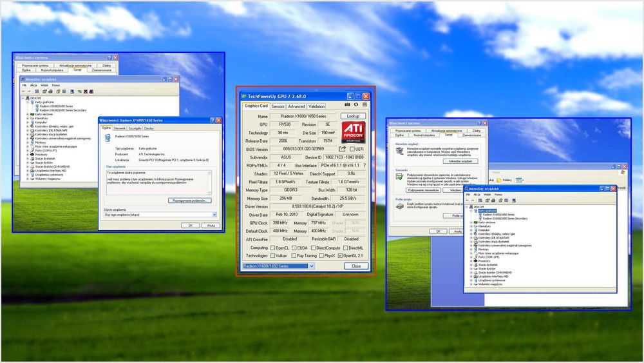Switch to the Advanced tab in GPU-Z
The width and height of the screenshot is (644, 363).
296,106
